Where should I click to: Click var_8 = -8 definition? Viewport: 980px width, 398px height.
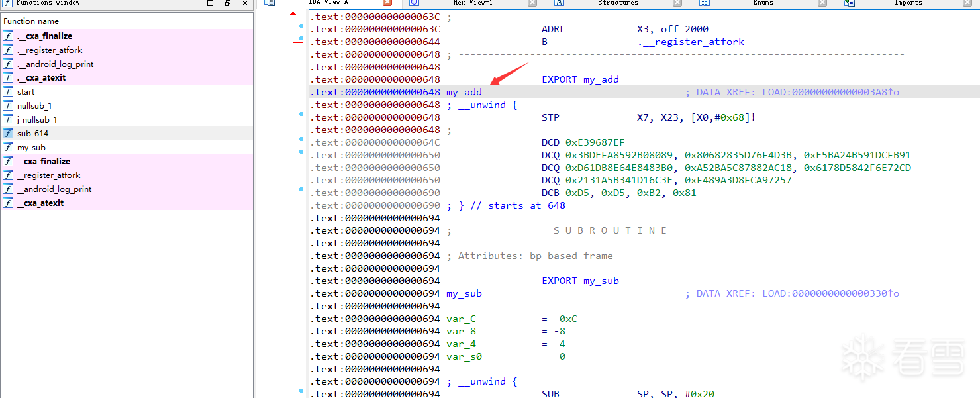tap(505, 331)
